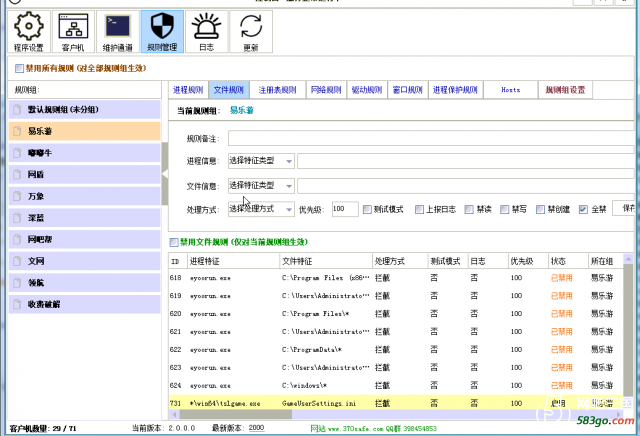Tick the 禁读 checkbox

[x=469, y=209]
